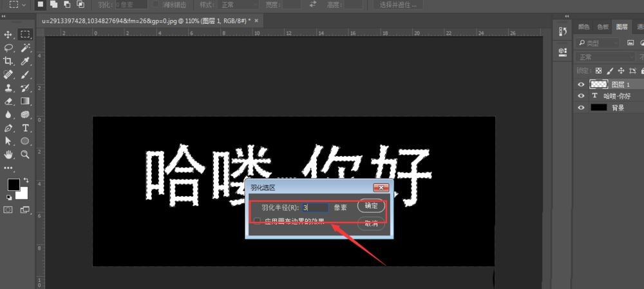Open the History panel icon

coord(563,32)
